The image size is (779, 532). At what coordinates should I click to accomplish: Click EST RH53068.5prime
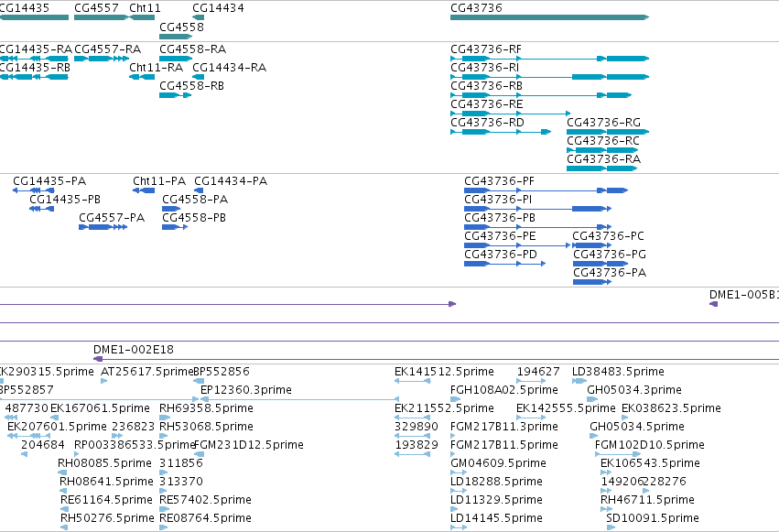coord(165,436)
